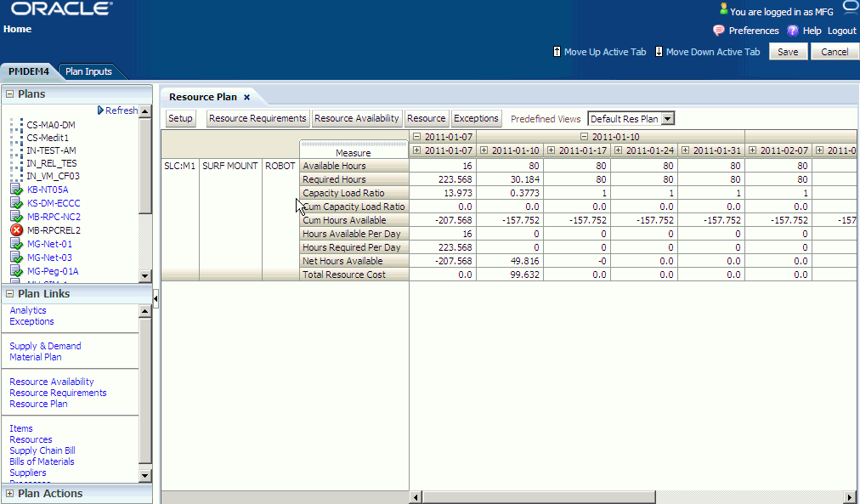The width and height of the screenshot is (860, 504).
Task: Expand the 2011-02-07 week column
Action: (753, 150)
